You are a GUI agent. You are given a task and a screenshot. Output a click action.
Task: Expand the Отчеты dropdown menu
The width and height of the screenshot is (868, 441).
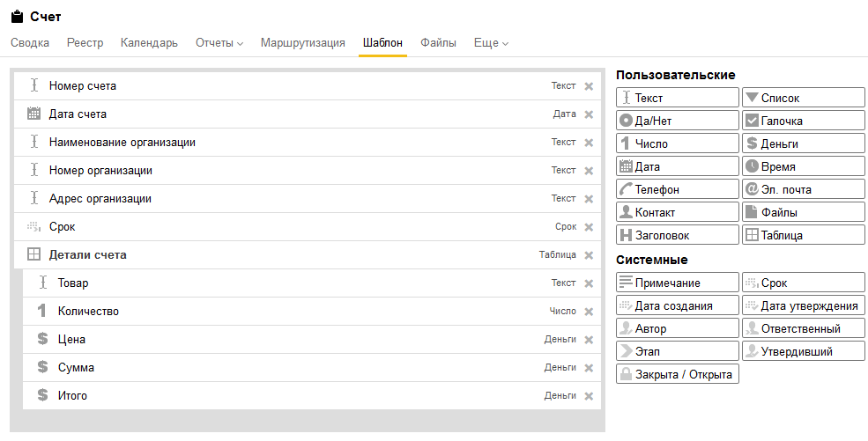219,43
